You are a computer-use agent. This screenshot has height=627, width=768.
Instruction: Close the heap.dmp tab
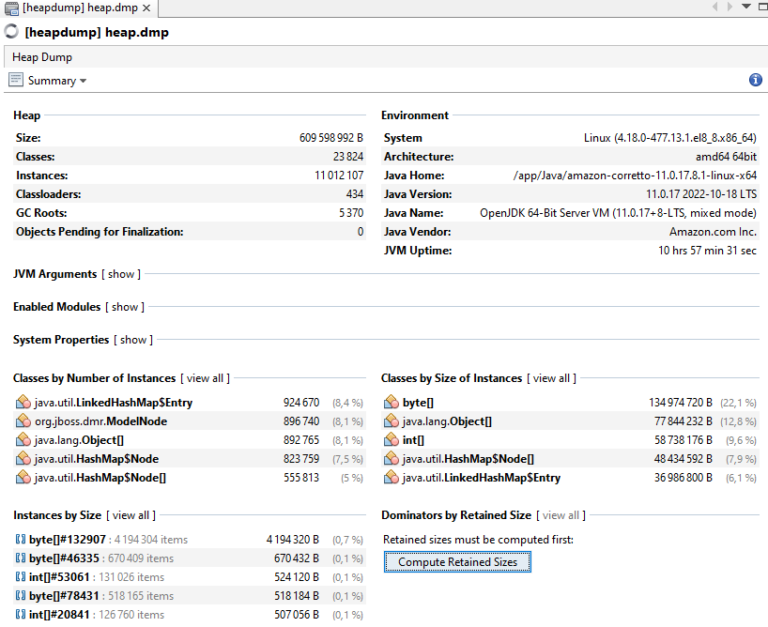tap(147, 8)
